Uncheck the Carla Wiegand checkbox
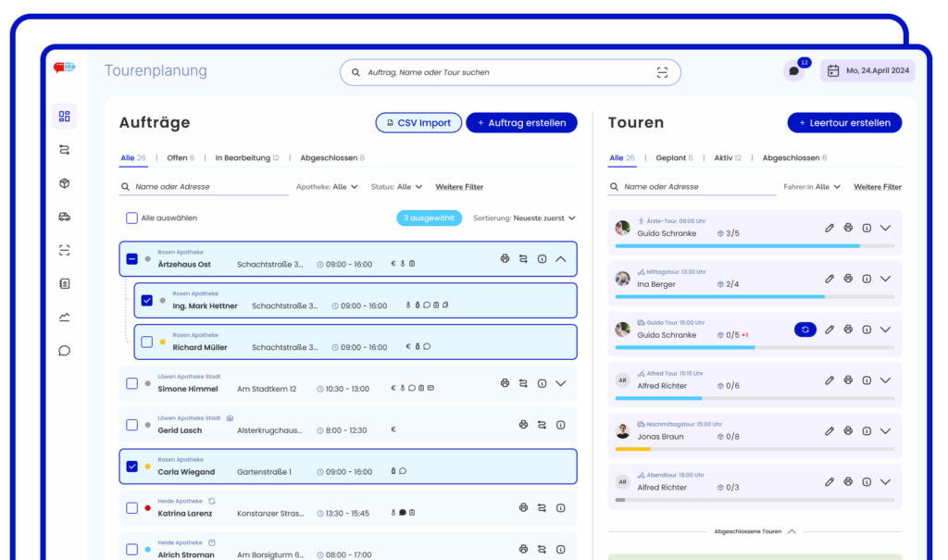 (x=131, y=467)
